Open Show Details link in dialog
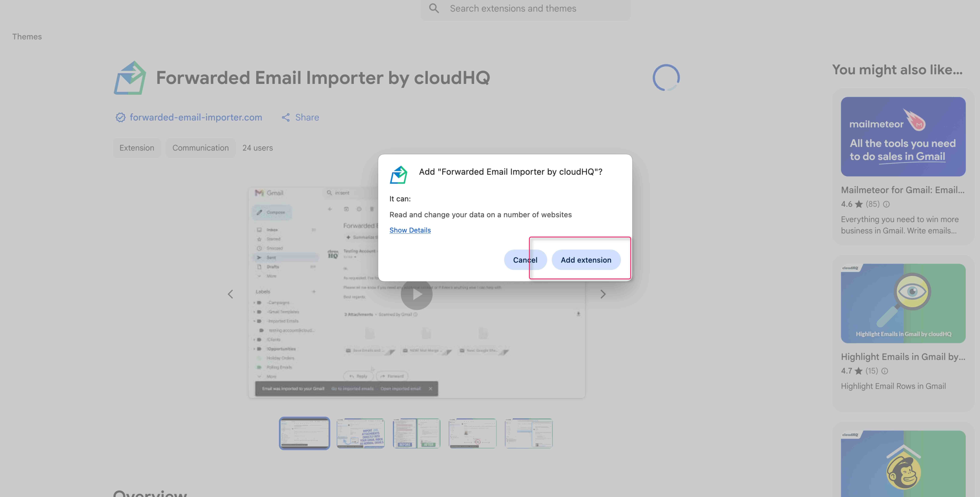 click(410, 230)
